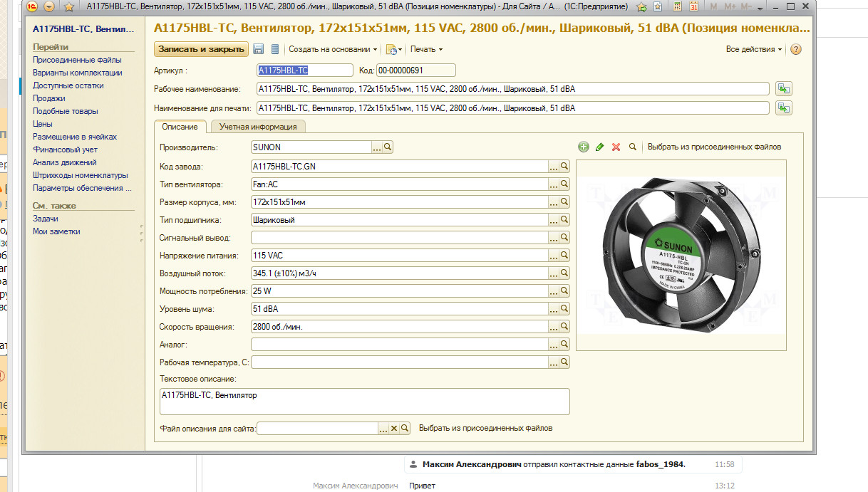The width and height of the screenshot is (868, 492).
Task: Click the help question mark icon
Action: 796,49
